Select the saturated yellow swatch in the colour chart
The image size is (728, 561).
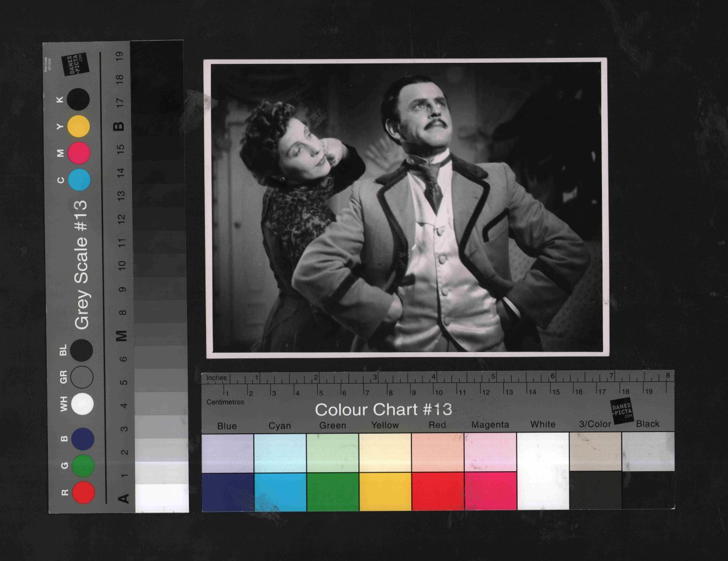pyautogui.click(x=385, y=492)
